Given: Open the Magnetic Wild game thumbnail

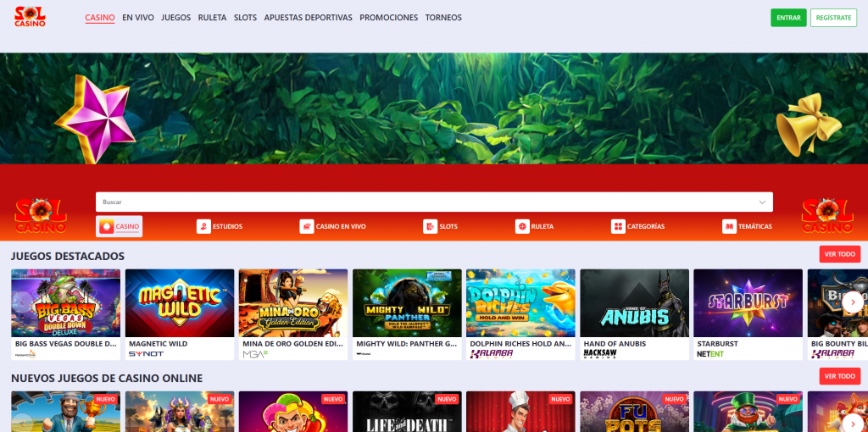Looking at the screenshot, I should pyautogui.click(x=180, y=303).
